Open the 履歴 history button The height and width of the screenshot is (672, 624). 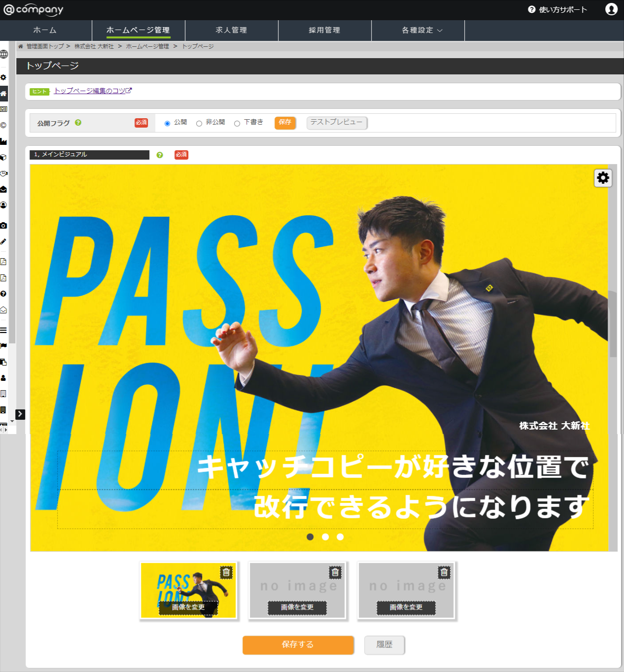click(x=384, y=645)
